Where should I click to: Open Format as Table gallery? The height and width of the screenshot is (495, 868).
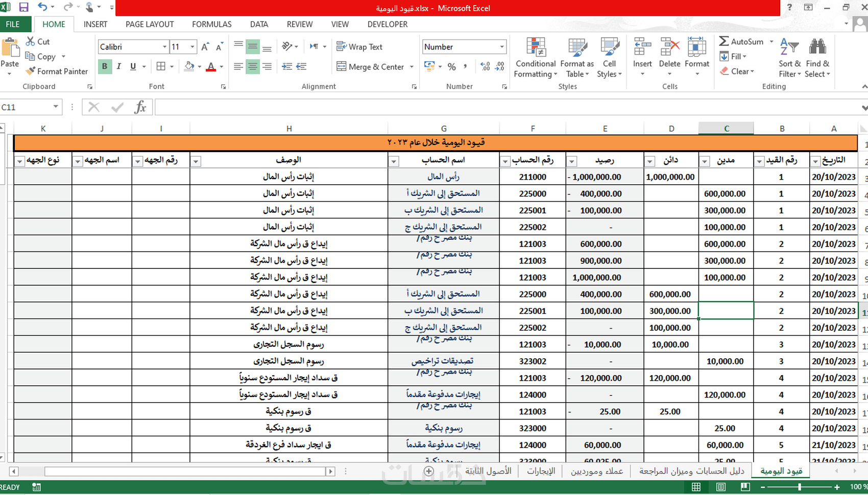coord(577,58)
